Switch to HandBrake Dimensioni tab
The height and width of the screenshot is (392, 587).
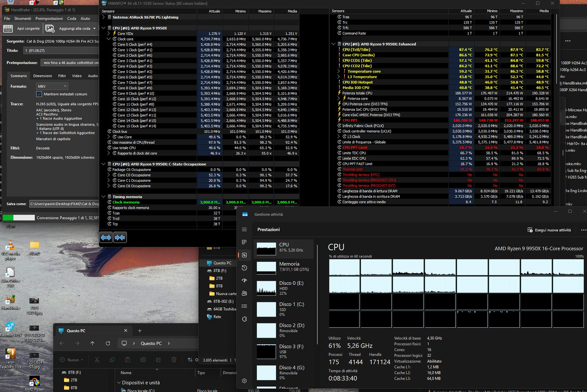[x=42, y=76]
